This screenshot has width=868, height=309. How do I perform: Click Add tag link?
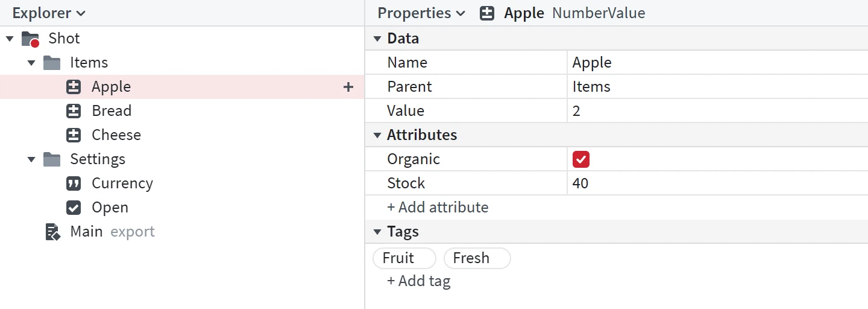click(418, 281)
